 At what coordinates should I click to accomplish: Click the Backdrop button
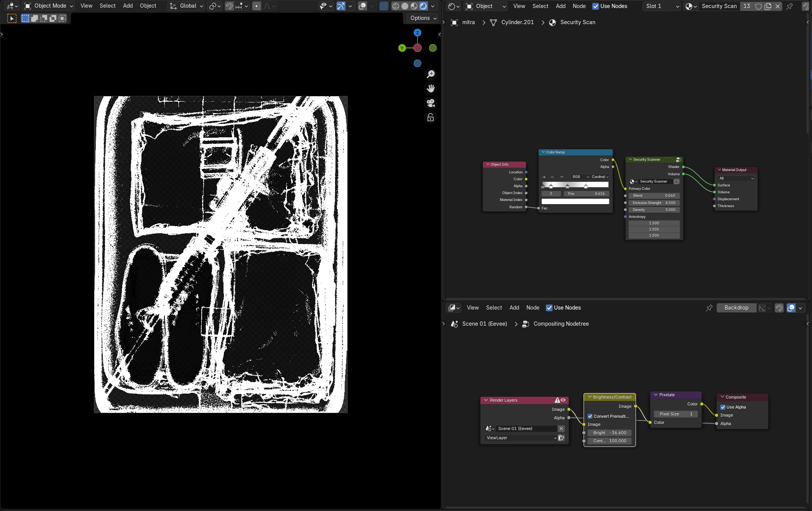click(x=736, y=308)
